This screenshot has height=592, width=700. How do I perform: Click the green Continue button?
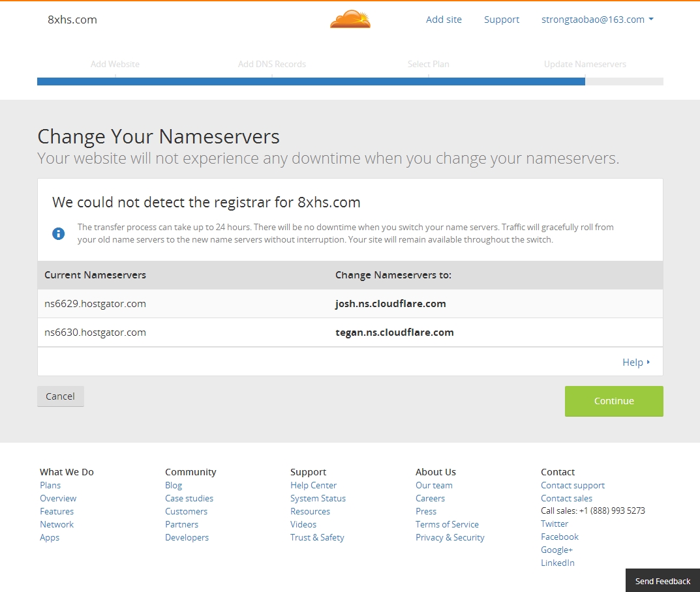coord(614,401)
